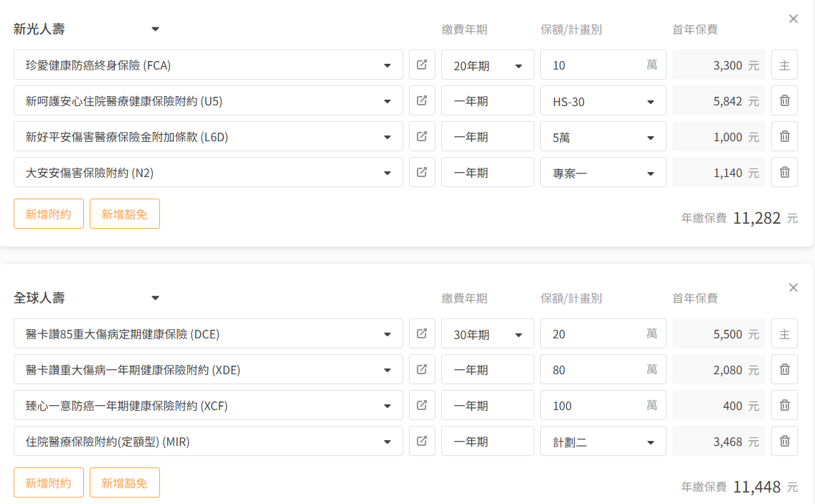Viewport: 815px width, 504px height.
Task: Open external link for 臻心一意防癌一年期健康保險附約 (XCF)
Action: pyautogui.click(x=422, y=406)
